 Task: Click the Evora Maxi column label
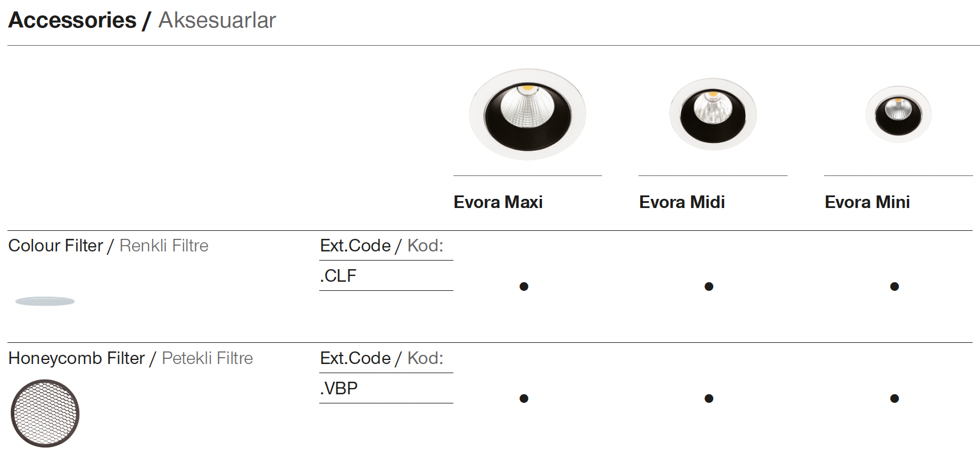tap(498, 202)
